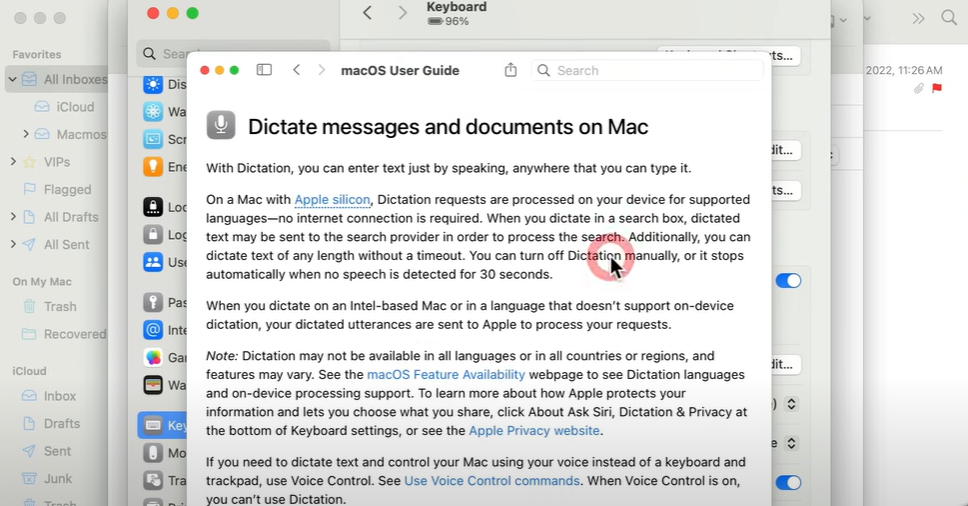The height and width of the screenshot is (506, 968).
Task: Expand Macmost mailbox in Mail sidebar
Action: pyautogui.click(x=26, y=134)
